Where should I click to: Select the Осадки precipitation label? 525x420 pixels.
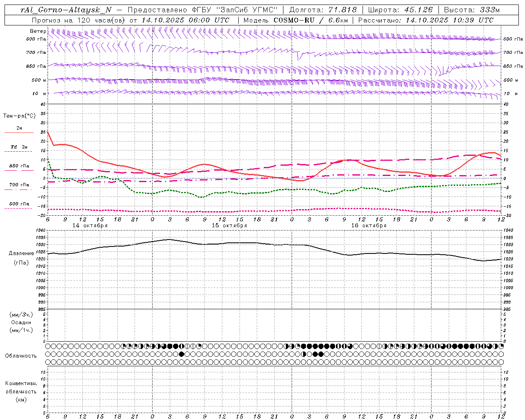(x=21, y=322)
